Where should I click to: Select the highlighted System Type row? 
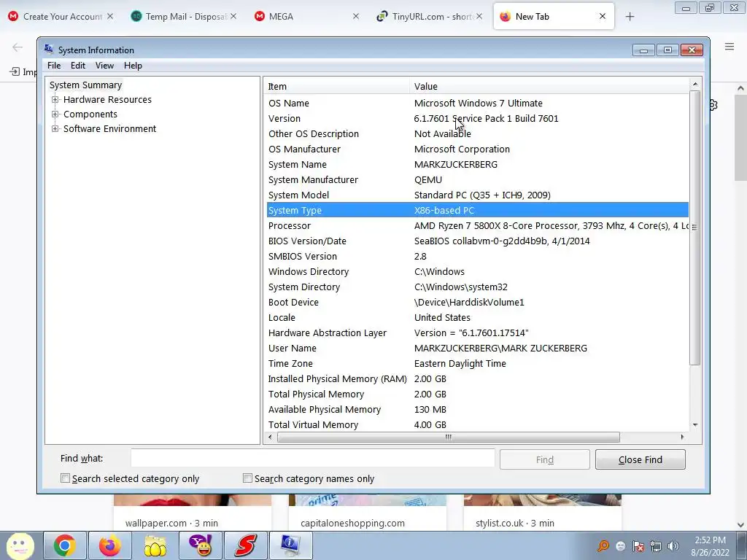tap(477, 210)
